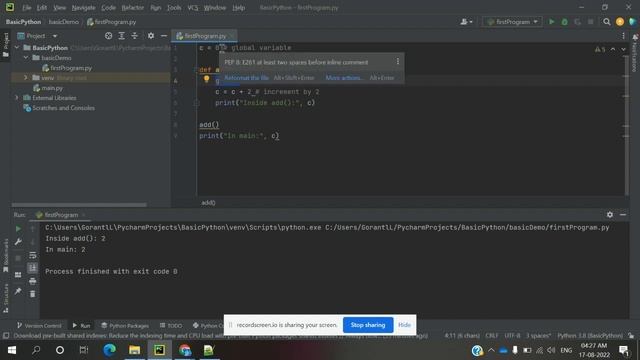Select Scratches and Consoles node
Image resolution: width=640 pixels, height=360 pixels.
coord(63,108)
